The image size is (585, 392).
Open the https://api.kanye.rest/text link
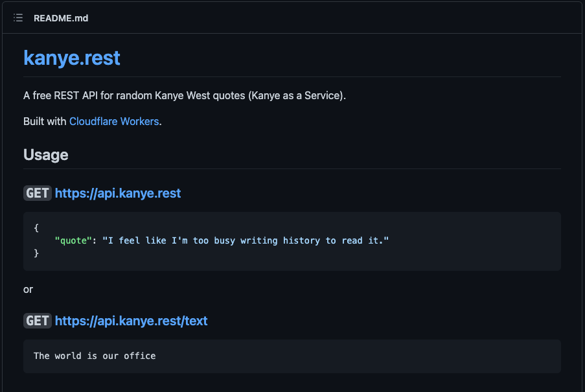(x=131, y=321)
